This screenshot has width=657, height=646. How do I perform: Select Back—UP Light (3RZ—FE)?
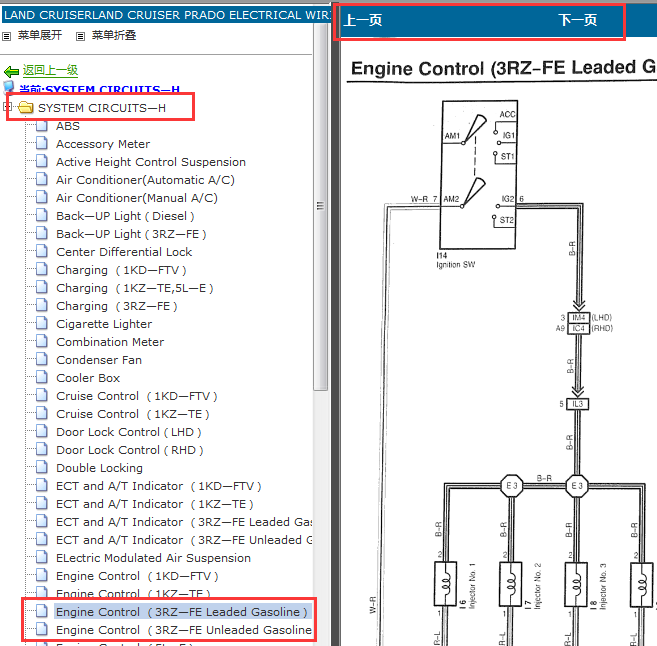click(x=131, y=234)
